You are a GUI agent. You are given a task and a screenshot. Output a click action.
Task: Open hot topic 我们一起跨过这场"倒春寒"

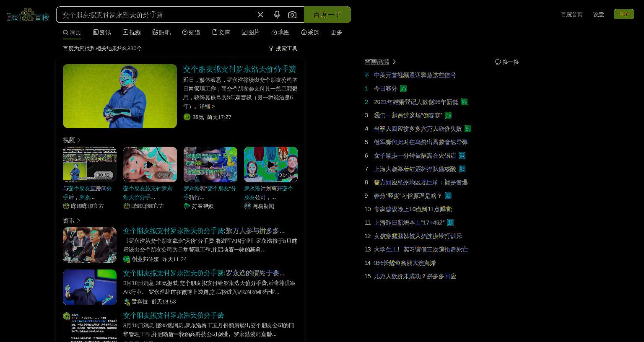408,115
